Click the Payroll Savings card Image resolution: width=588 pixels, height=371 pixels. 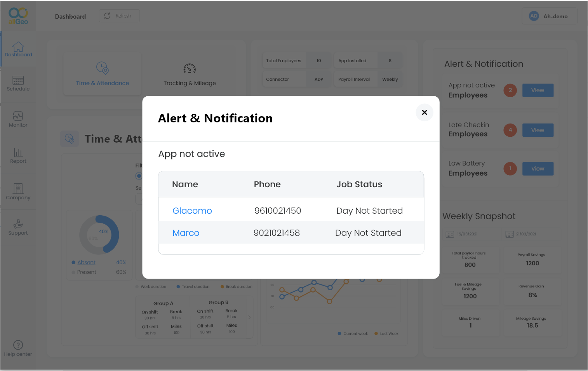[x=532, y=260]
